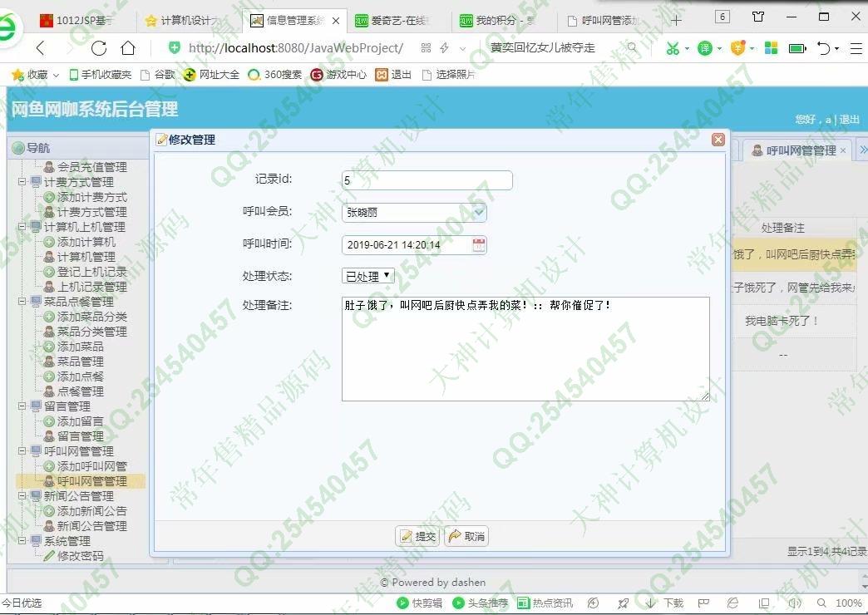Collapse the 留言管理 tree node
Viewport: 868px width, 615px height.
22,406
